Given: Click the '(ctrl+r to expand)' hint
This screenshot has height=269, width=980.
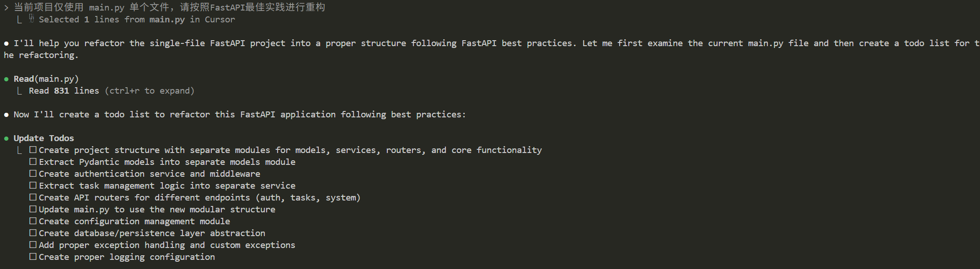Looking at the screenshot, I should pyautogui.click(x=150, y=91).
